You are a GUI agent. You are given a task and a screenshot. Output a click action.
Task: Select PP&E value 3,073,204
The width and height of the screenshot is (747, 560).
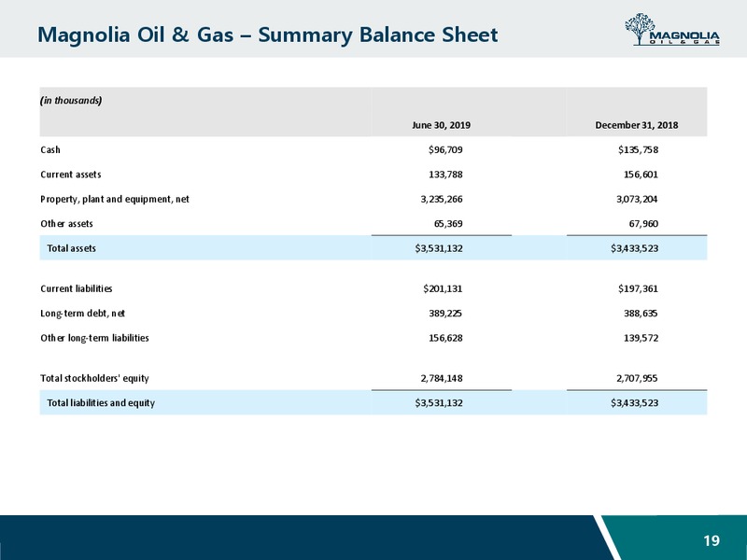point(638,200)
